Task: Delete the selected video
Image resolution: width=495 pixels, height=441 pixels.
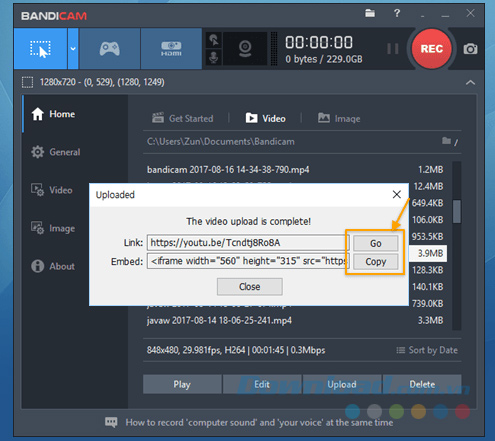Action: point(422,384)
